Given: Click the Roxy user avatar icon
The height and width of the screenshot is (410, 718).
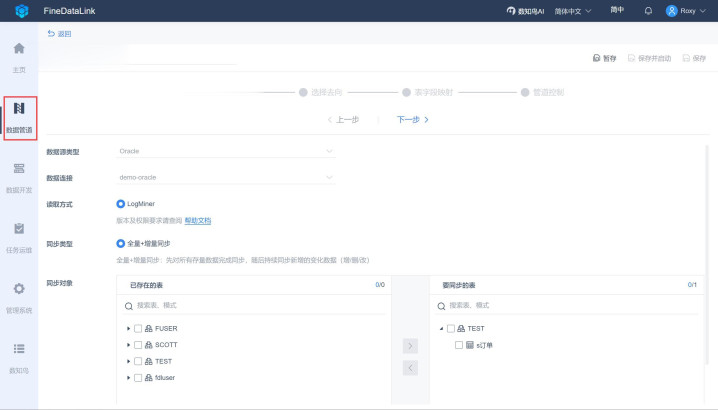Looking at the screenshot, I should 671,11.
